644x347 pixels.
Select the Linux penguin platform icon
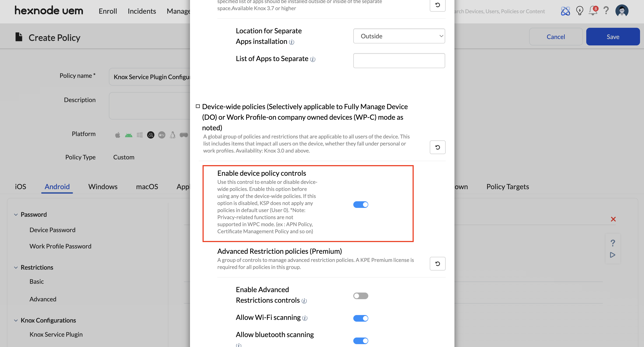coord(173,135)
